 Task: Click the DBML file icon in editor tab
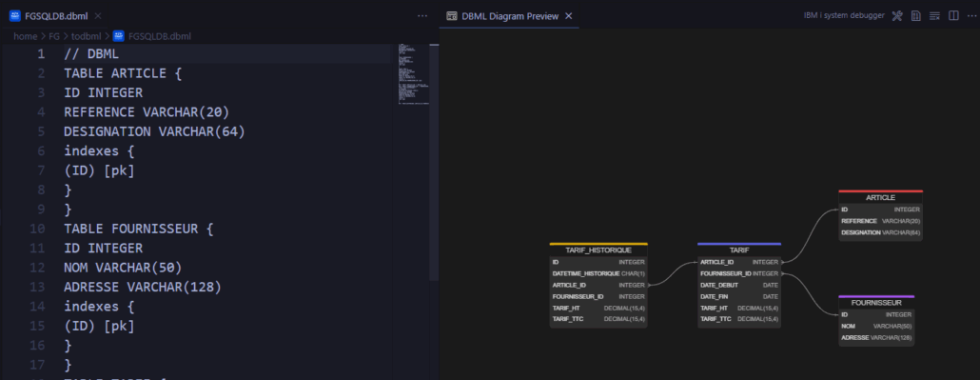coord(15,15)
